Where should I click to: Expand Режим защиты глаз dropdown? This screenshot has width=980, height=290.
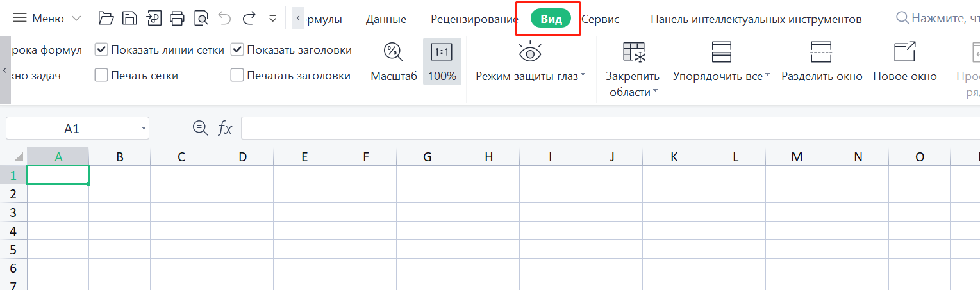pos(583,76)
